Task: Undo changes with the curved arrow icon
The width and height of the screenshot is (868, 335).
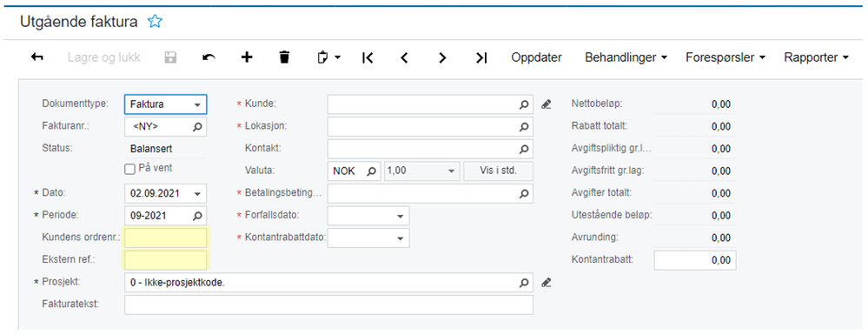Action: (209, 57)
